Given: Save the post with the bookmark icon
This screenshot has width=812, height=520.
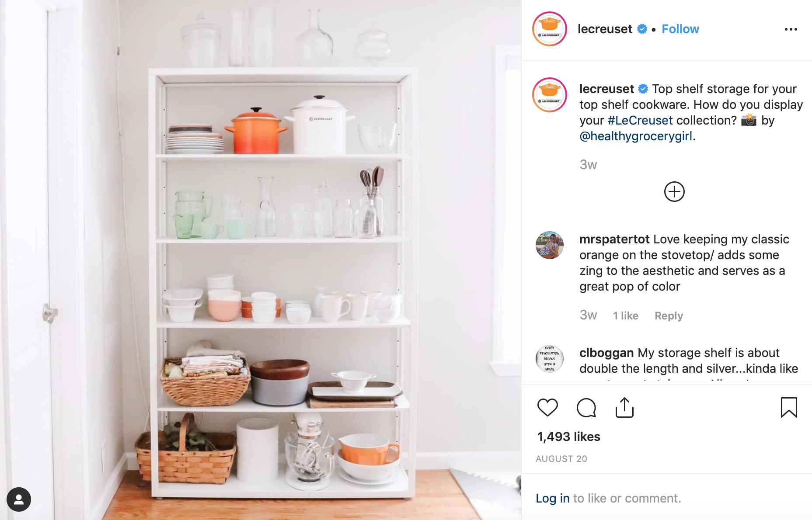Looking at the screenshot, I should pyautogui.click(x=789, y=407).
